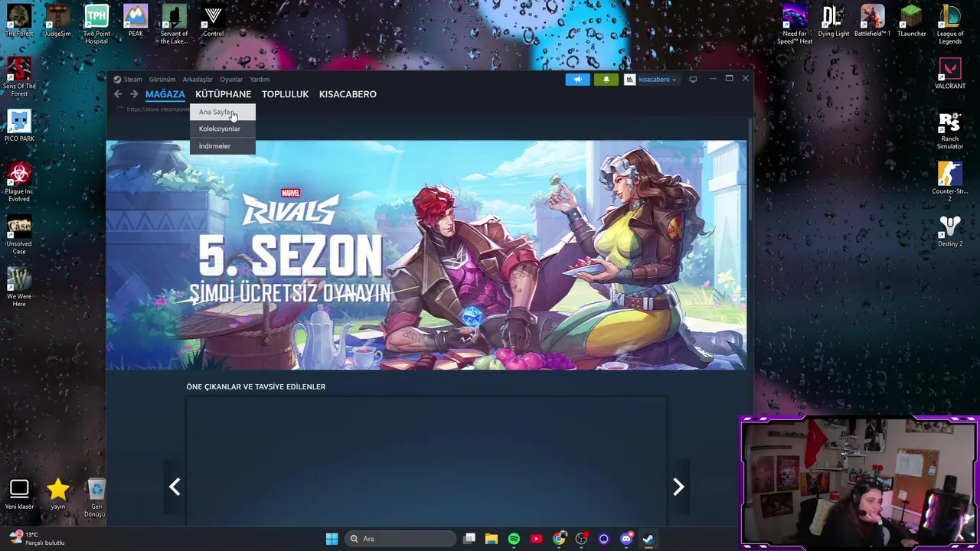
Task: Open Spotify from taskbar
Action: click(514, 539)
